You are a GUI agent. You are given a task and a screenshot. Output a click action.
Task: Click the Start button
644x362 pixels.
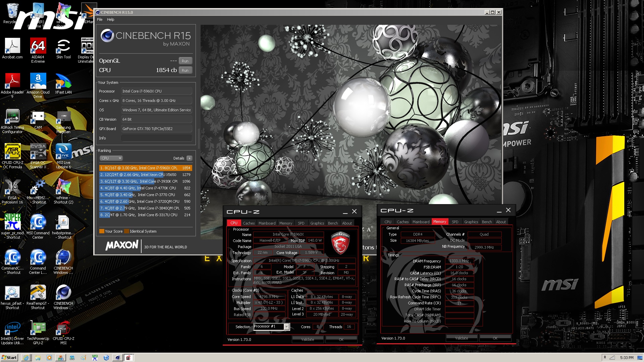tap(9, 358)
